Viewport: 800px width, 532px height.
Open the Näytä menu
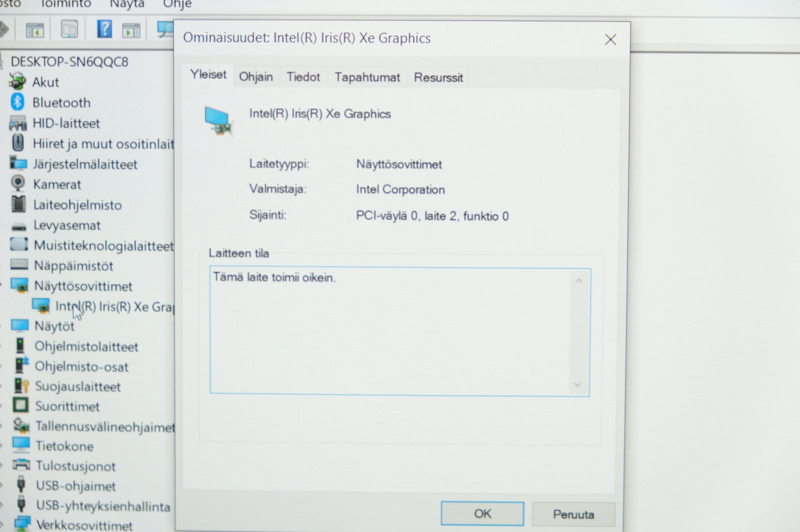(127, 4)
